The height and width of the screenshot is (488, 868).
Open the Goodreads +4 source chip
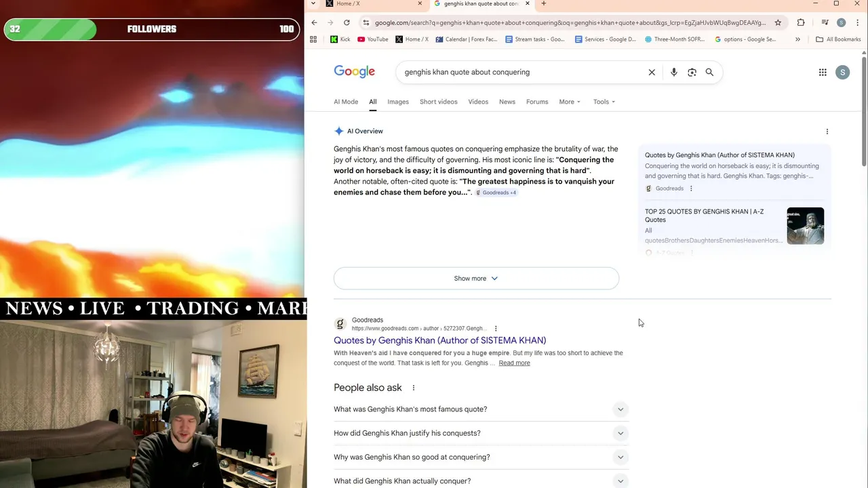pyautogui.click(x=496, y=192)
